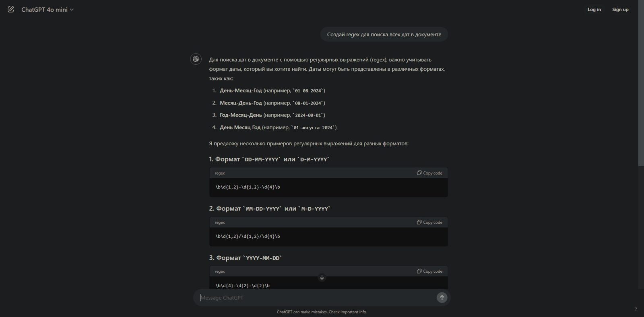Copy code of DD-MM-YYYY regex block
This screenshot has width=644, height=317.
tap(429, 173)
